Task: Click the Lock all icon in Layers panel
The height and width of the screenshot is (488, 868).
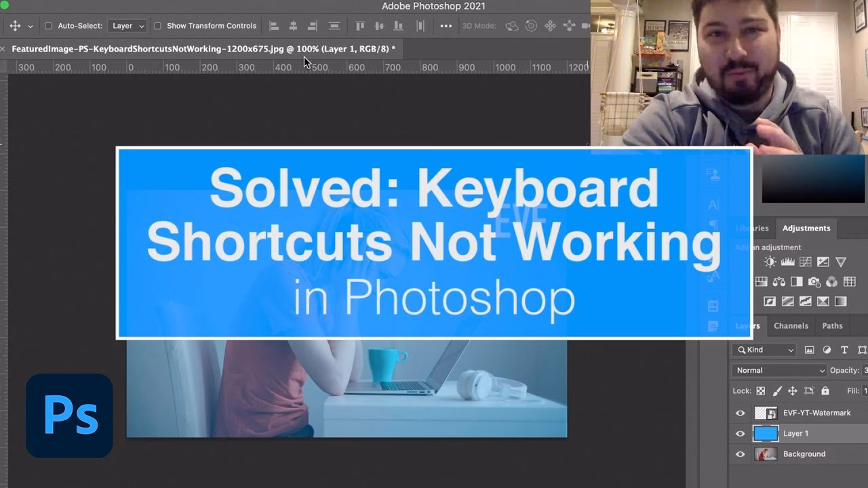Action: coord(825,390)
